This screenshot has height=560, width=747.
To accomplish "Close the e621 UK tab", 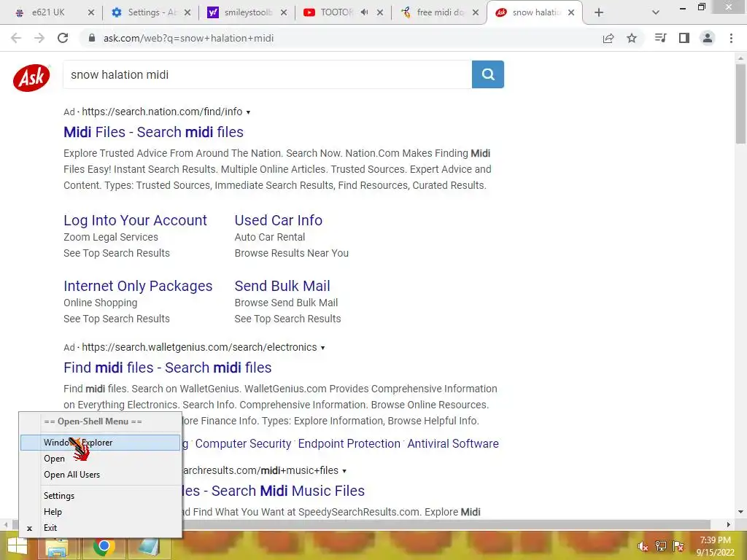I will coord(91,12).
